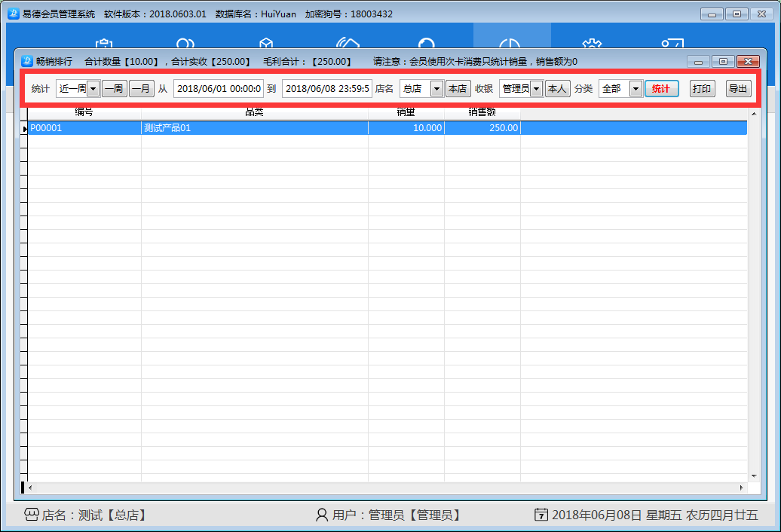Click the status bar text 用户：管理员【管理员】
The height and width of the screenshot is (532, 781).
397,515
